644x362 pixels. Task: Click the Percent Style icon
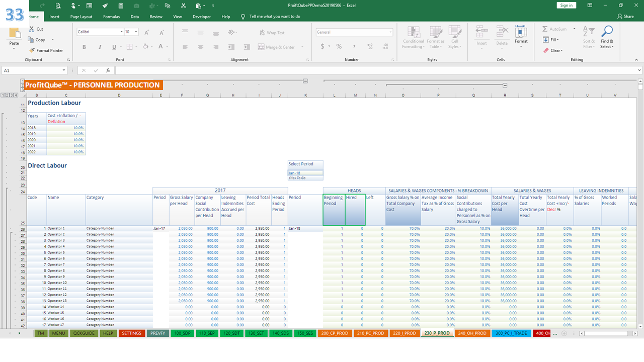coord(339,46)
